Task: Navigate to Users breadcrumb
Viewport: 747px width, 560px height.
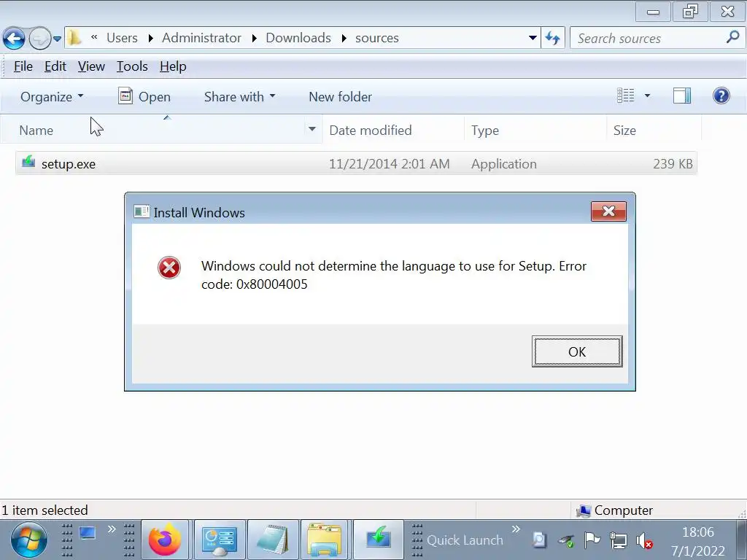Action: pyautogui.click(x=122, y=38)
